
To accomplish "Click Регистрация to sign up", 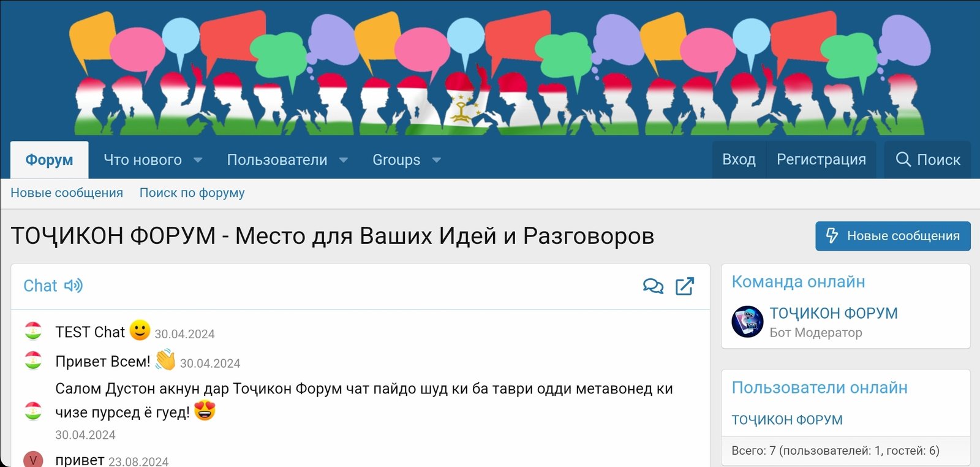I will [821, 159].
